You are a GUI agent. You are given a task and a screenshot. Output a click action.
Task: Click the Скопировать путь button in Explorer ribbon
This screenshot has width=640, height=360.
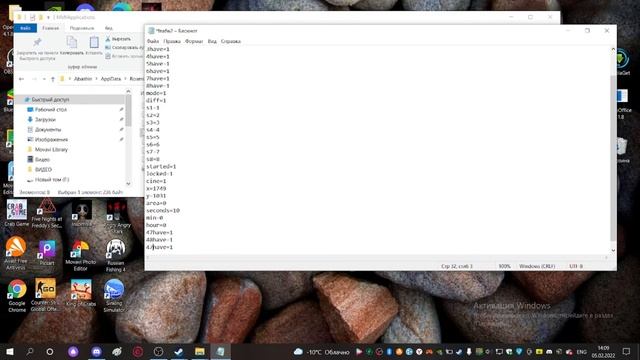pyautogui.click(x=124, y=47)
